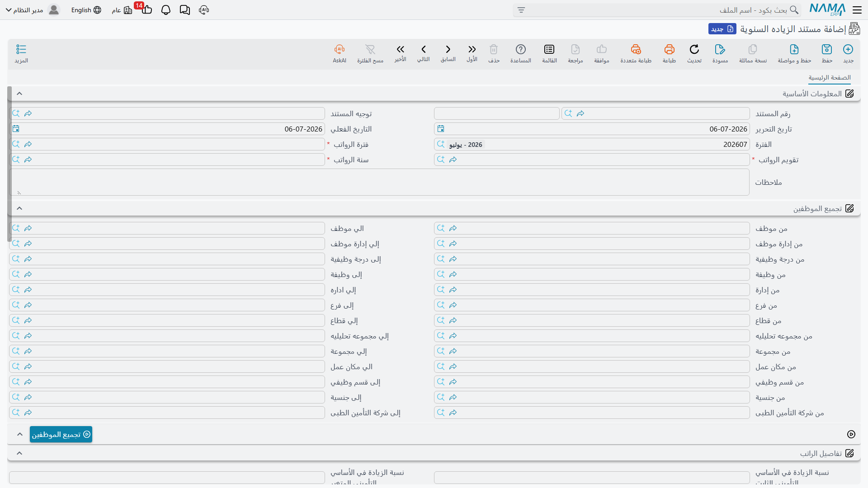Viewport: 868px width, 488px height.
Task: Collapse the المعلومات الأساسية section
Action: coord(19,94)
